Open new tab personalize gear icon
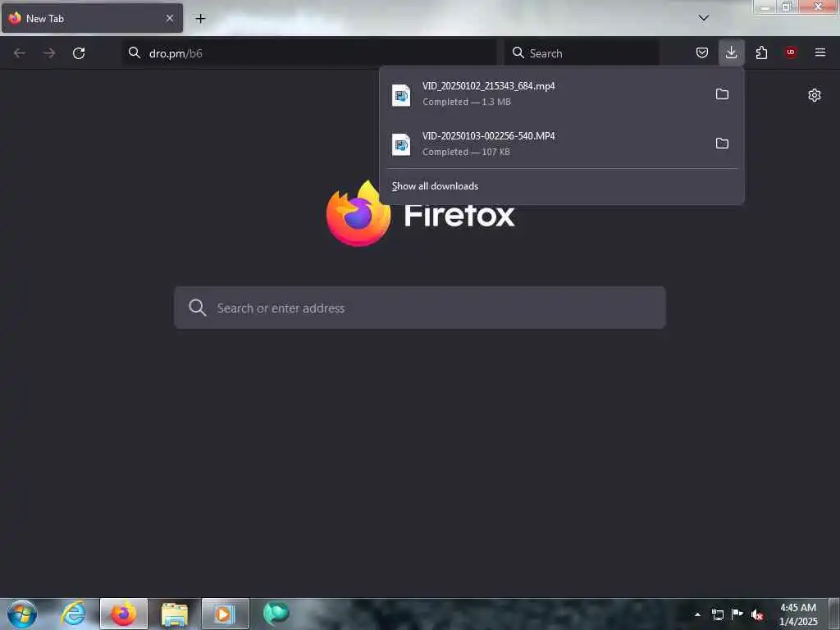The width and height of the screenshot is (840, 630). 815,95
